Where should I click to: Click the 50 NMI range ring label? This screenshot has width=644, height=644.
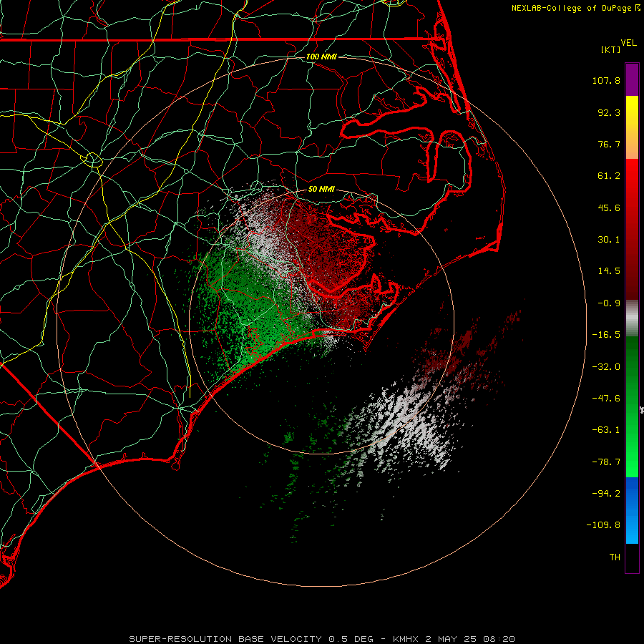point(321,190)
